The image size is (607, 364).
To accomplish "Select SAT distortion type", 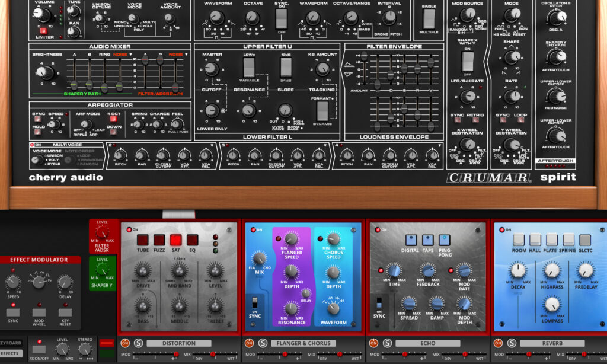I will (x=175, y=240).
